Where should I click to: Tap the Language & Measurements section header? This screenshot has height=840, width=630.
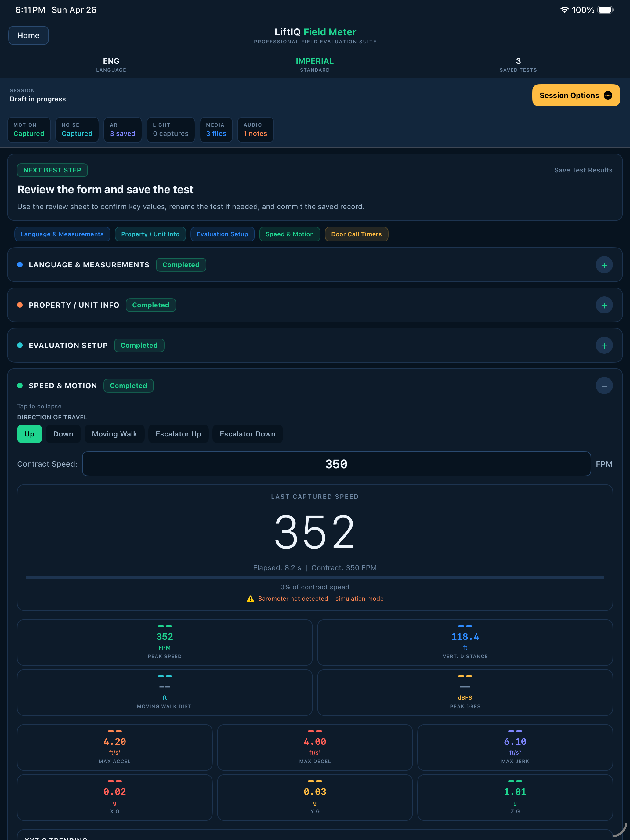pos(315,265)
